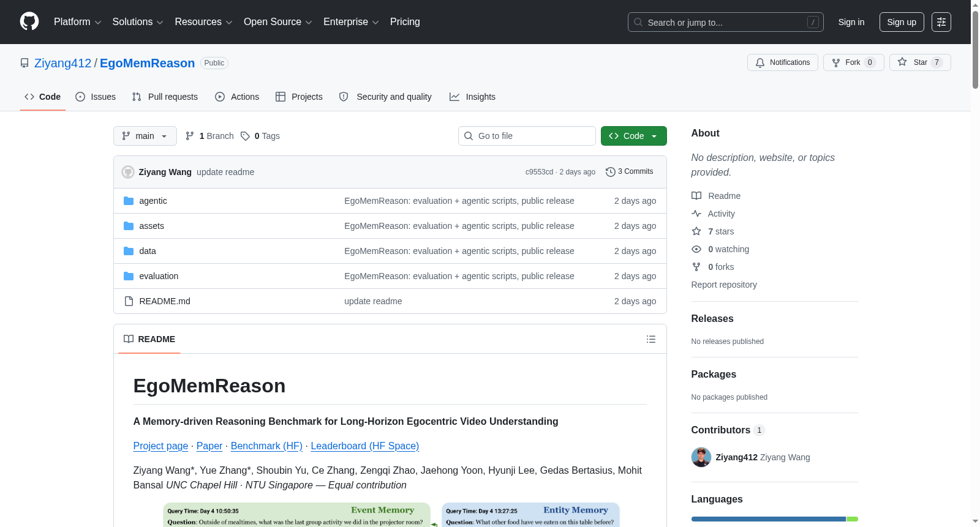Screen dimensions: 980x527
Task: Open the Leaderboard (HF Space) link
Action: click(x=365, y=446)
